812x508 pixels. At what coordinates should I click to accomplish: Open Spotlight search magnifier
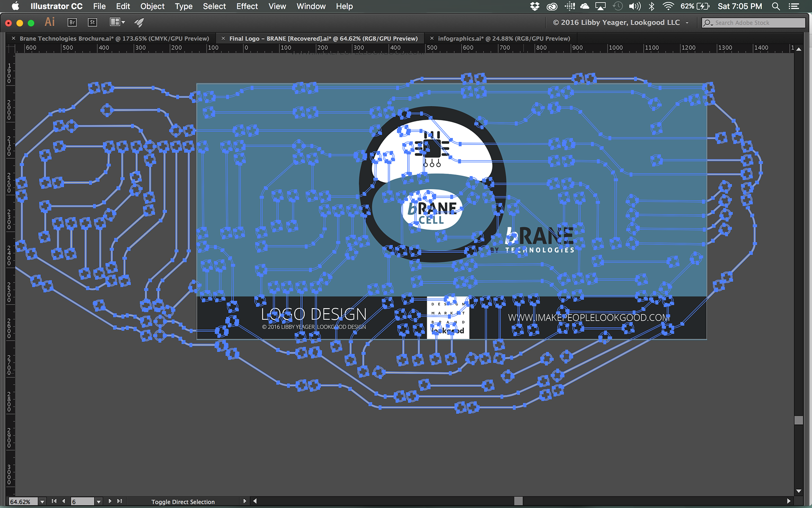coord(776,6)
